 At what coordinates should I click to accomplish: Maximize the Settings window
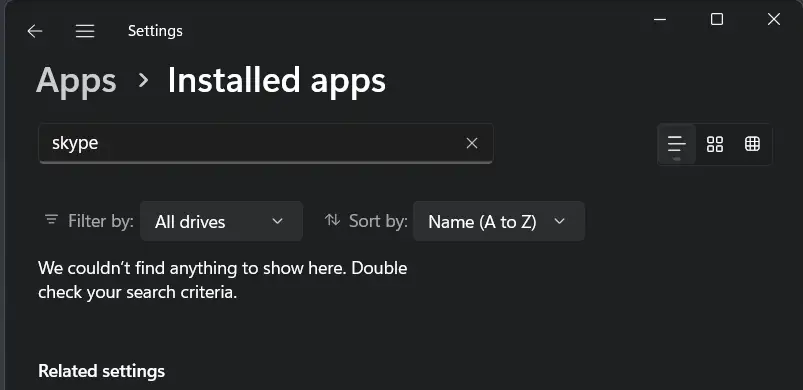717,19
